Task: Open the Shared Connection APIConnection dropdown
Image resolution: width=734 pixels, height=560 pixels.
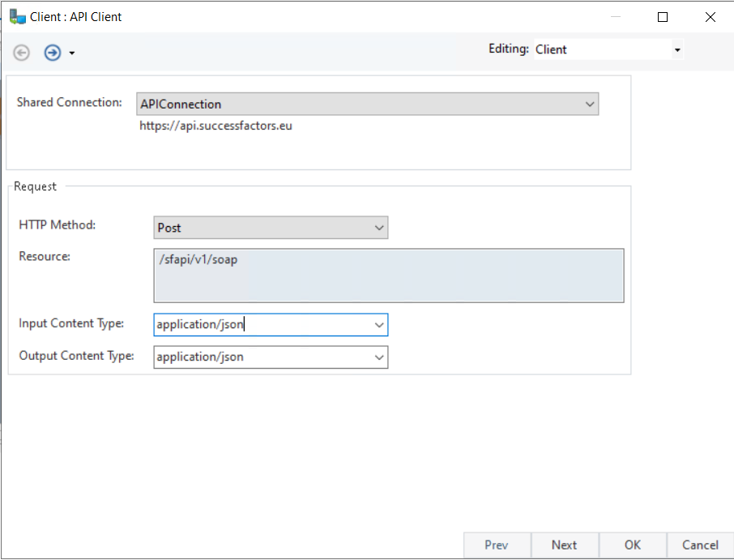Action: point(590,104)
